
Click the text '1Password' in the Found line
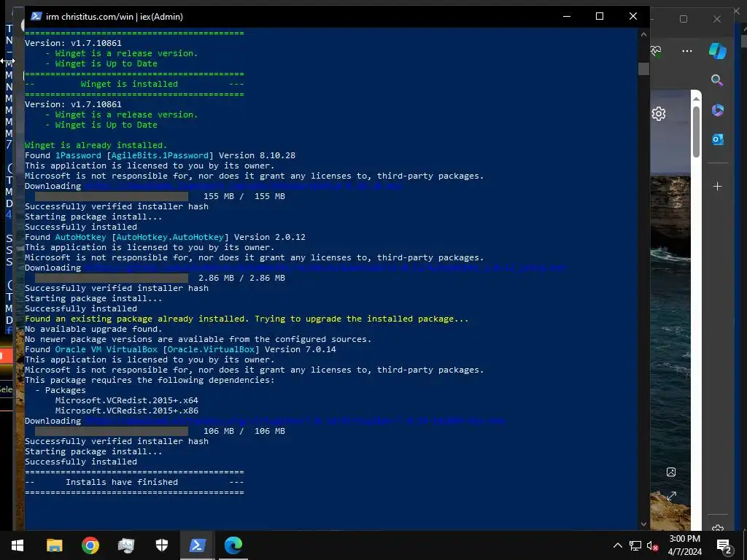click(78, 155)
